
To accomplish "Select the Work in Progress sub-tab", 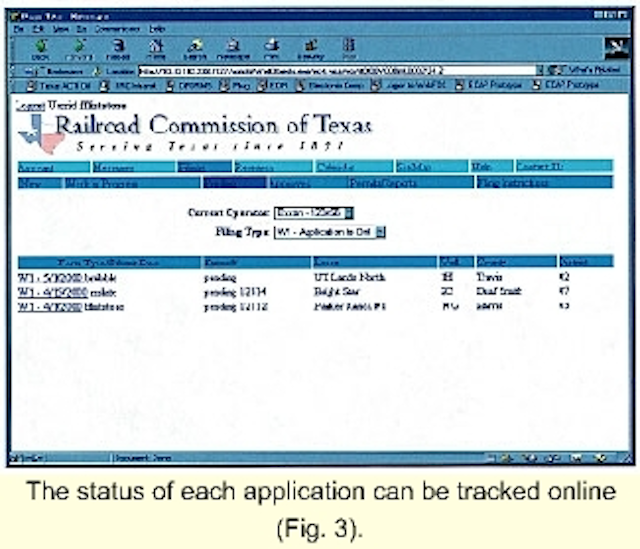I will (x=132, y=183).
